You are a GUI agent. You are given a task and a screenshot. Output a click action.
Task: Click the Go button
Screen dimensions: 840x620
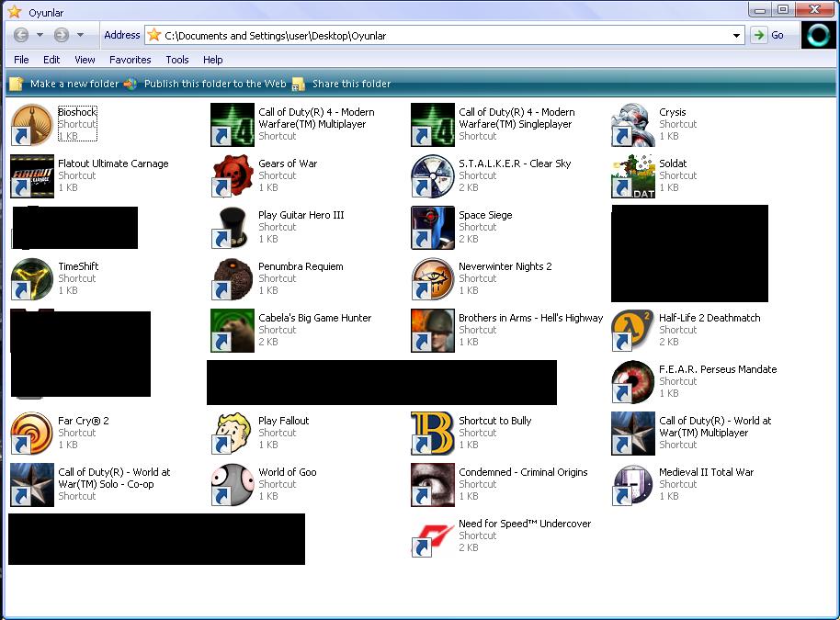768,35
